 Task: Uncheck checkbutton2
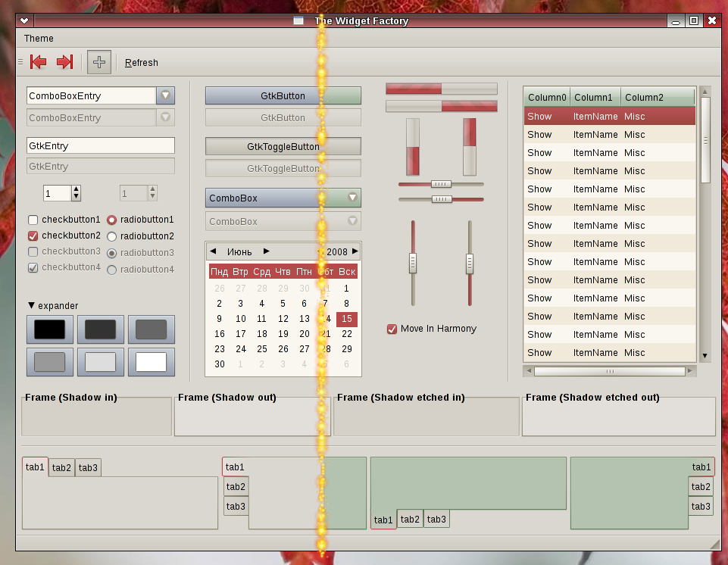(33, 236)
